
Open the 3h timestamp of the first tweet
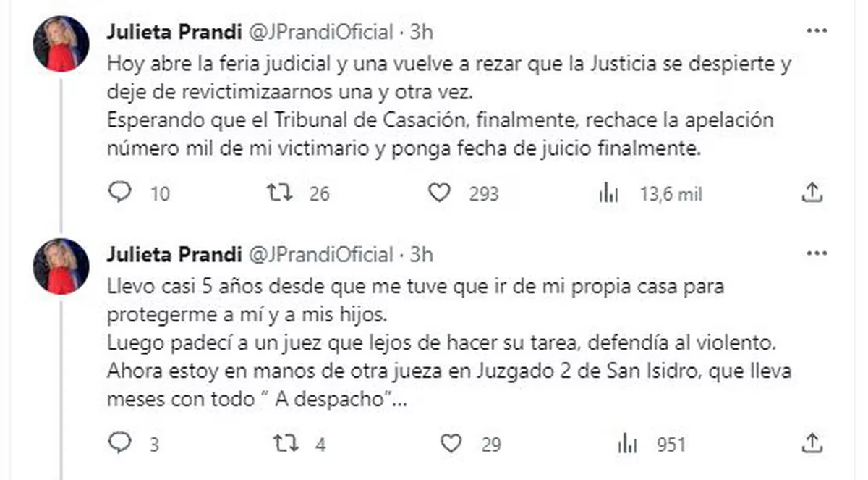click(422, 32)
